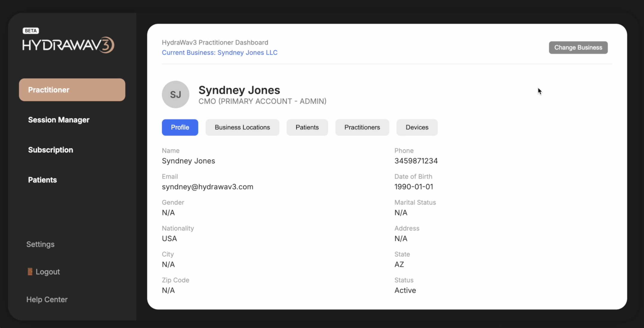Image resolution: width=644 pixels, height=328 pixels.
Task: Click the Nationality field label
Action: (x=178, y=228)
